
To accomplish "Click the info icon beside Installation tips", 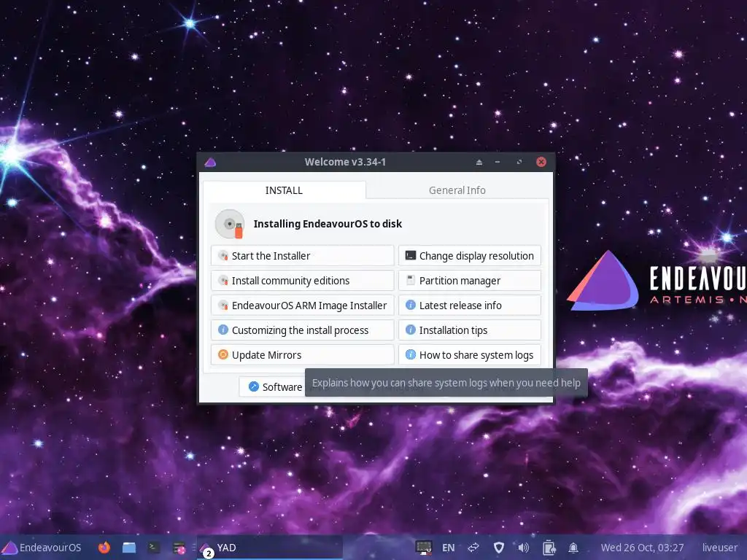I will (410, 330).
